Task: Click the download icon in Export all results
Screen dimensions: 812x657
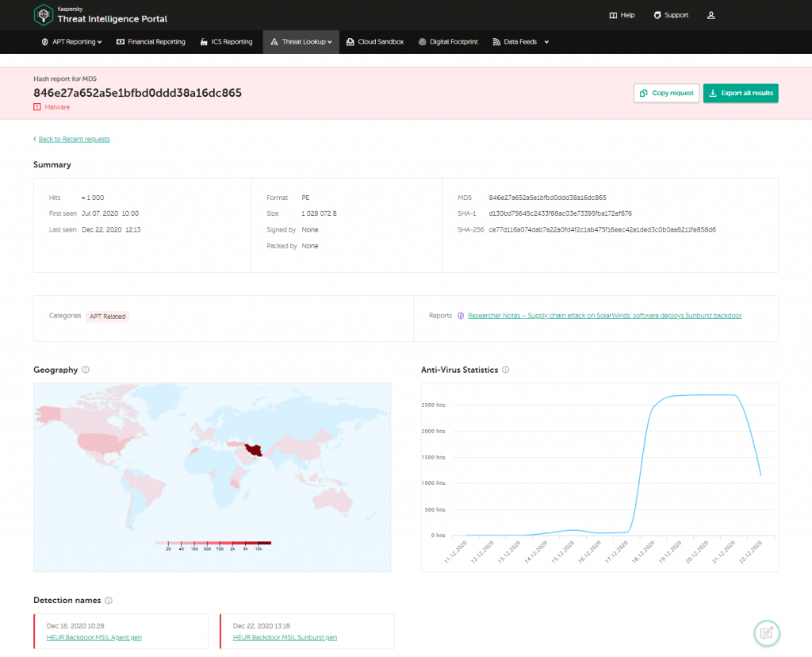Action: 713,93
